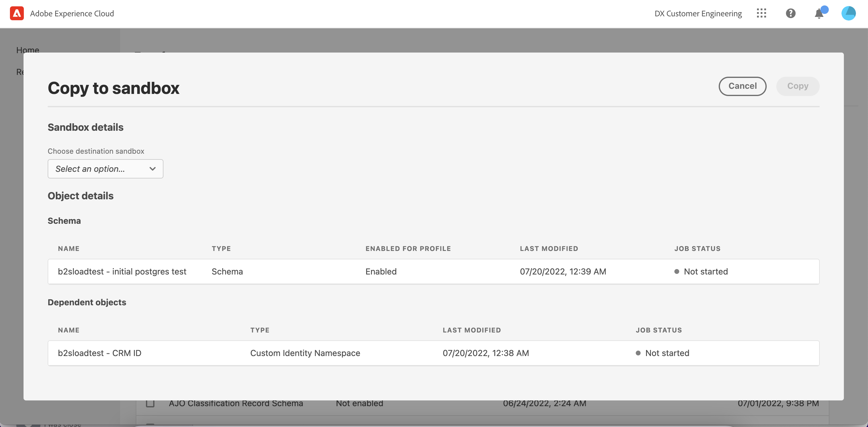
Task: Click the Copy button
Action: pos(797,86)
